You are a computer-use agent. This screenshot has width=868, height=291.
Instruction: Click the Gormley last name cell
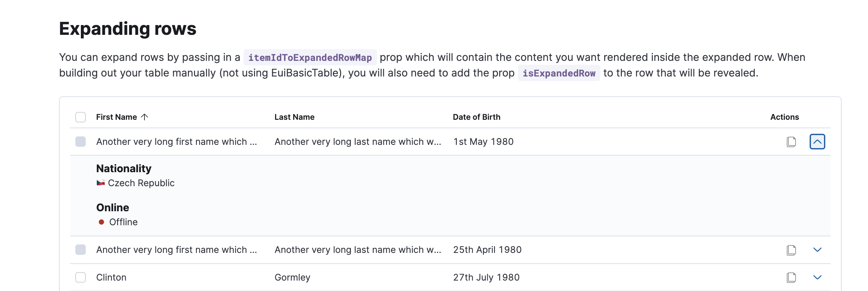coord(292,278)
